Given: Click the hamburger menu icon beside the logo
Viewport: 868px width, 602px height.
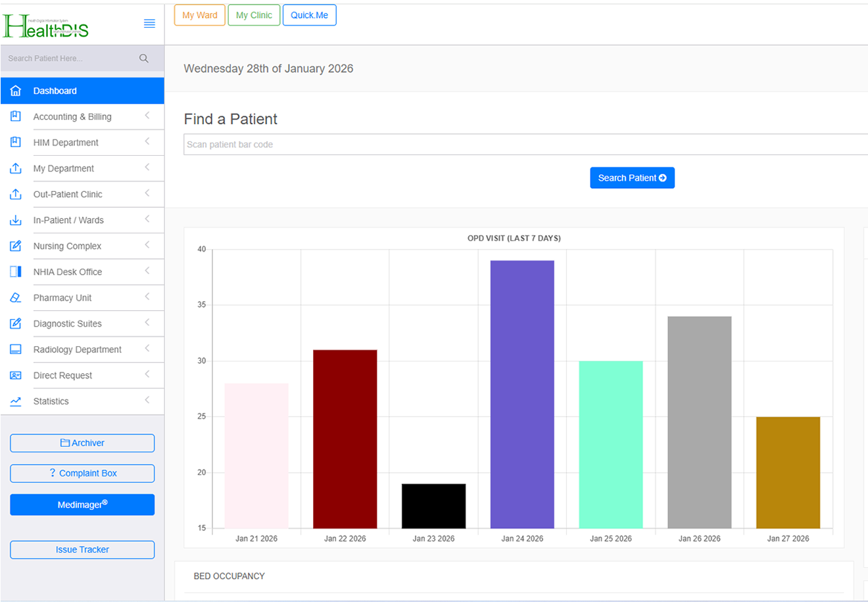Looking at the screenshot, I should tap(149, 24).
